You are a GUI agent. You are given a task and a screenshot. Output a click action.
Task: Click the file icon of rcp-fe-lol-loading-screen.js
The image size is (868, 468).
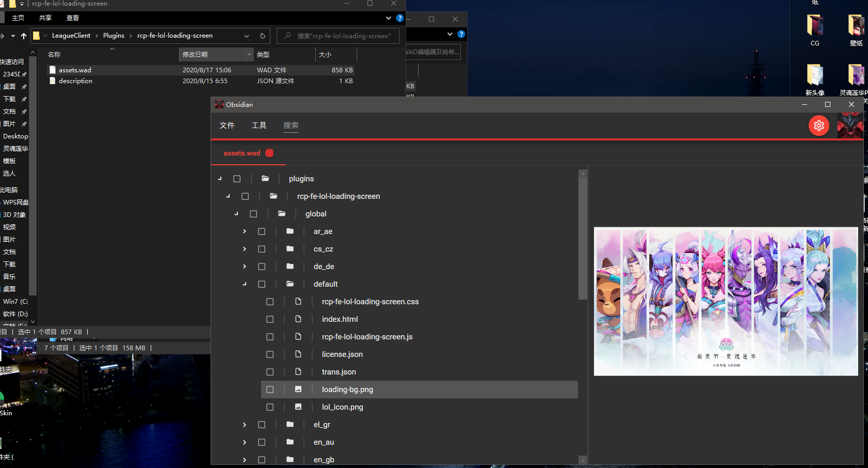click(298, 337)
